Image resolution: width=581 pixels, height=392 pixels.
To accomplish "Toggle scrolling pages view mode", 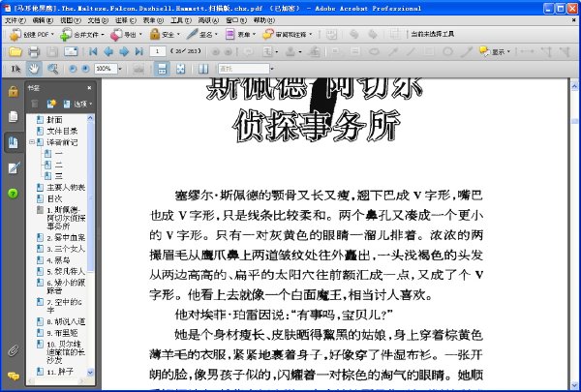I will [162, 69].
